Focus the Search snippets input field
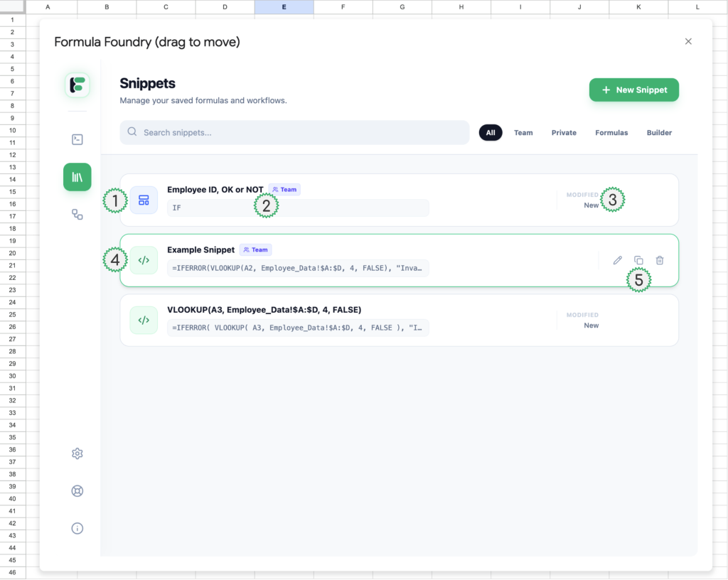Screen dimensions: 728x580 [294, 132]
